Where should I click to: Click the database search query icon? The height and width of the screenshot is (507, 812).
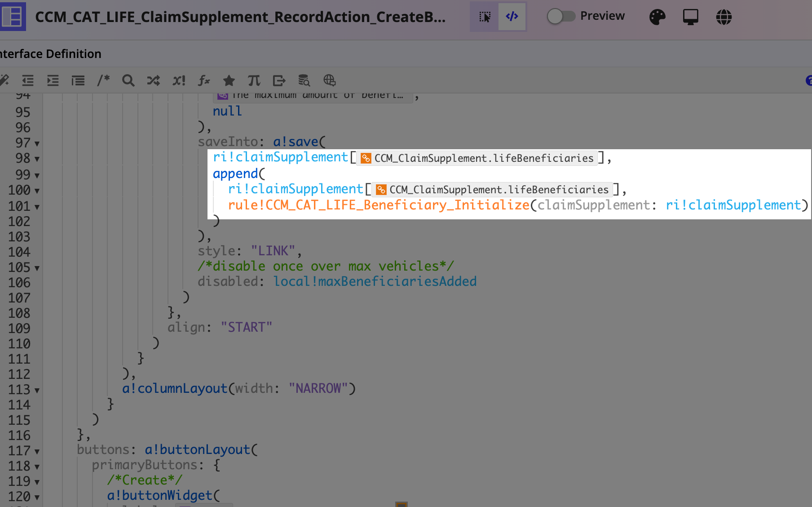[x=304, y=80]
